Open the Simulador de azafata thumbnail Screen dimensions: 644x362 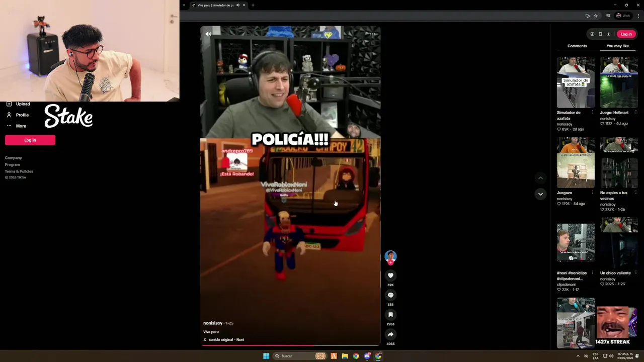[x=576, y=82]
